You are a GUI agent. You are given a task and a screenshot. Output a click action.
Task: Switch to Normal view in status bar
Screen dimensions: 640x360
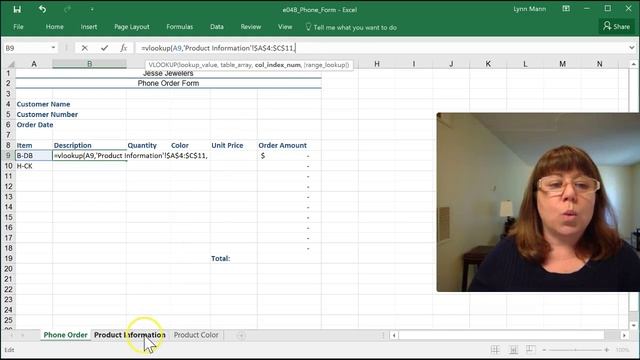point(495,350)
